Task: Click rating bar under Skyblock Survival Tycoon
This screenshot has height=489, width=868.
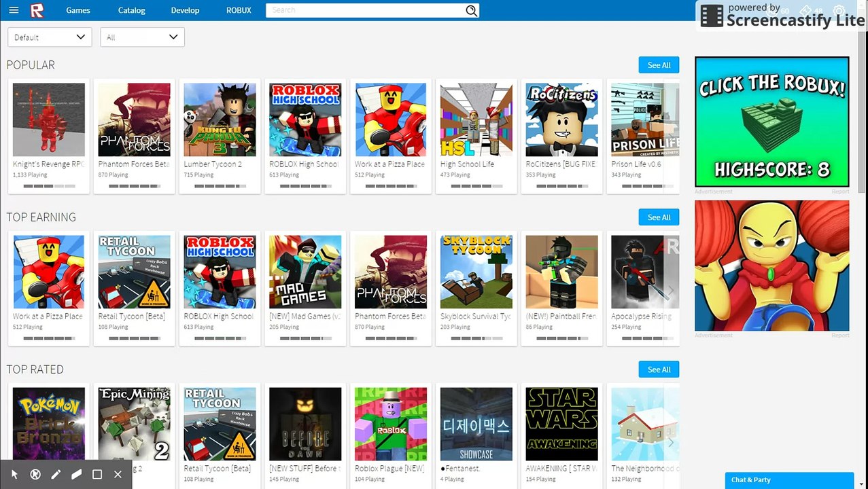Action: pos(476,338)
